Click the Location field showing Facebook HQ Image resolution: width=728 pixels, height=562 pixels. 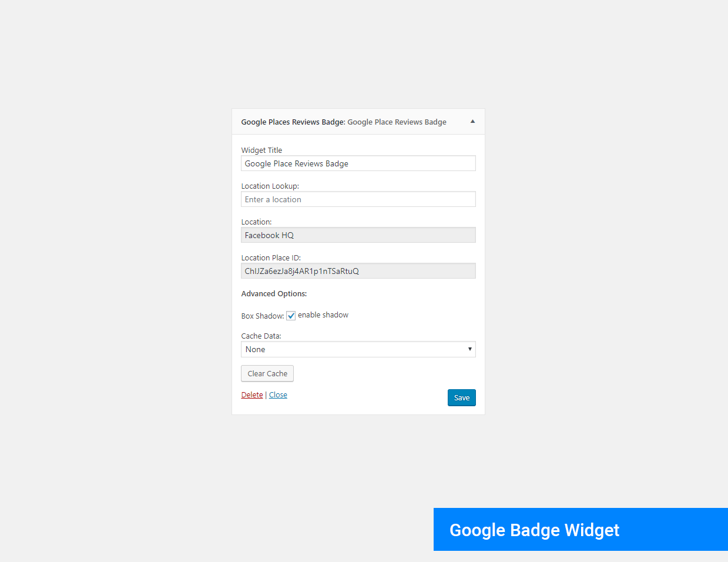358,235
